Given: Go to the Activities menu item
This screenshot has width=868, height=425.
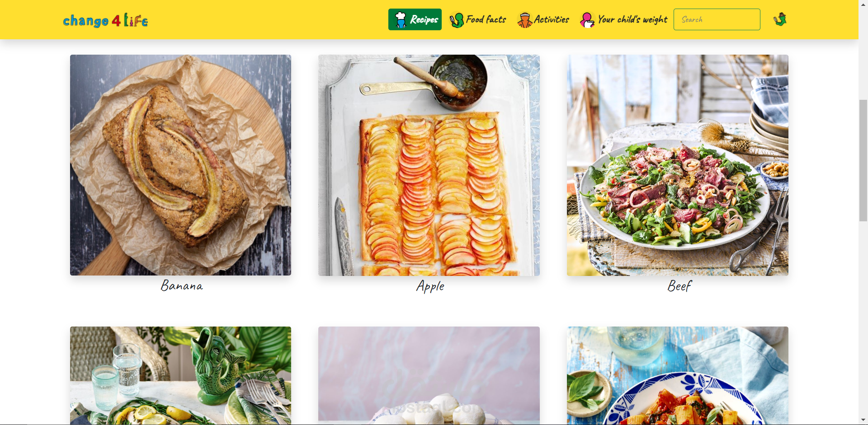Looking at the screenshot, I should pos(543,19).
